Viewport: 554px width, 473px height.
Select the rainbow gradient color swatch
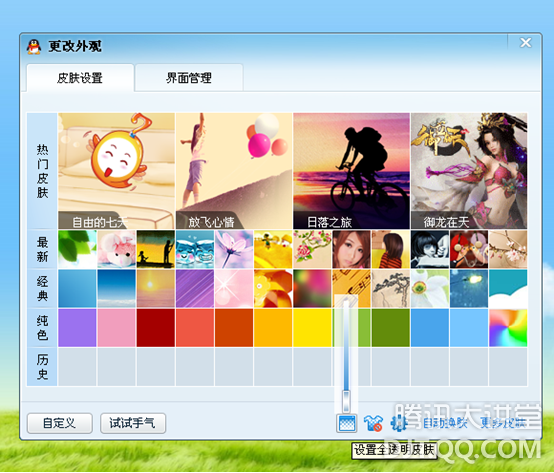point(508,327)
